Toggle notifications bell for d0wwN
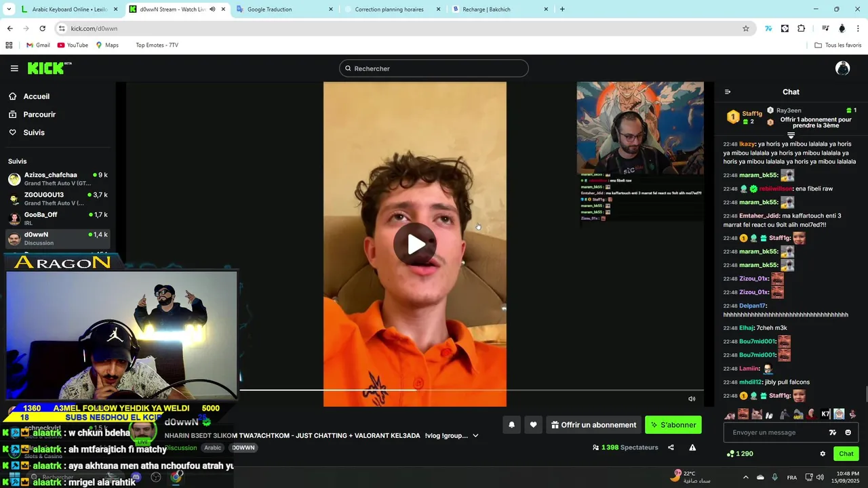The image size is (868, 488). click(x=512, y=425)
